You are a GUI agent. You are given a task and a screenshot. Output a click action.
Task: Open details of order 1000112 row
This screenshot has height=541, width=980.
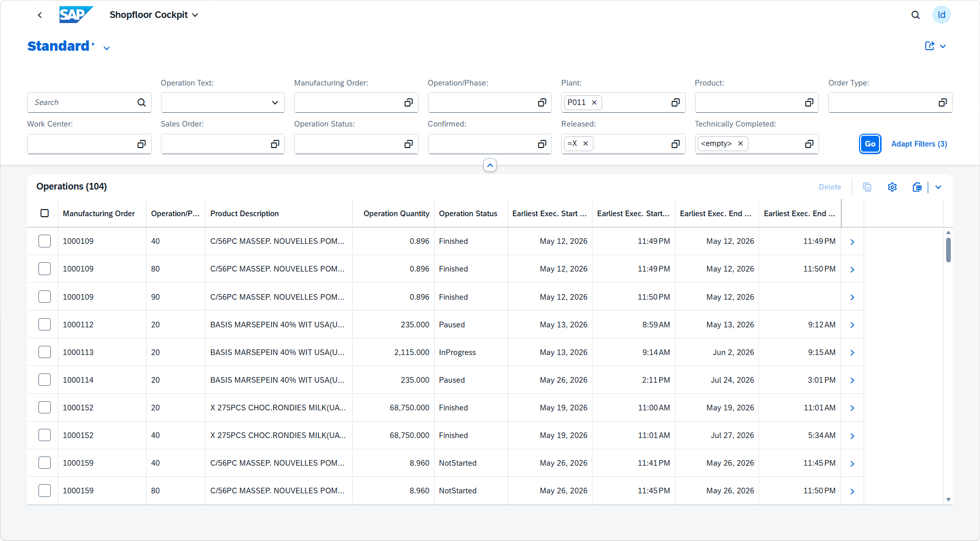[852, 325]
